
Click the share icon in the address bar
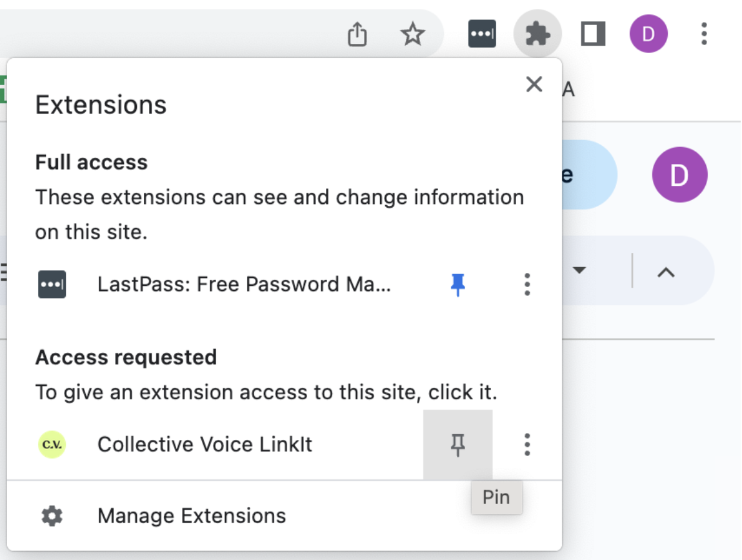point(357,34)
